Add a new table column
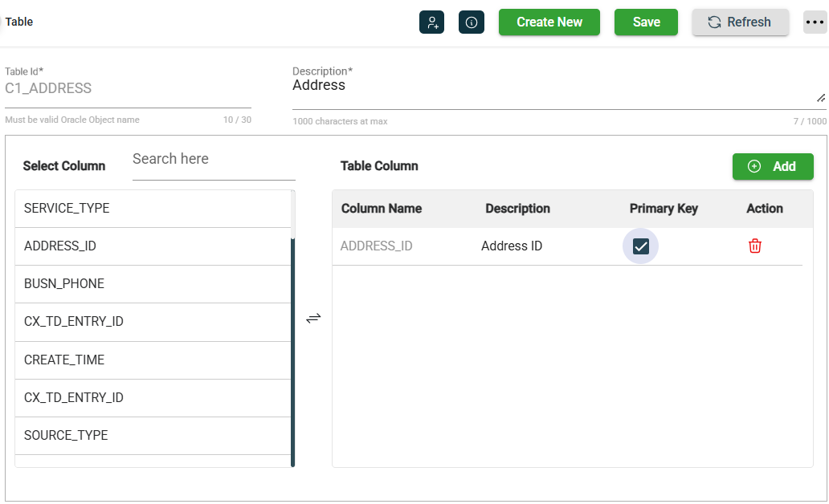This screenshot has width=829, height=504. (x=772, y=166)
